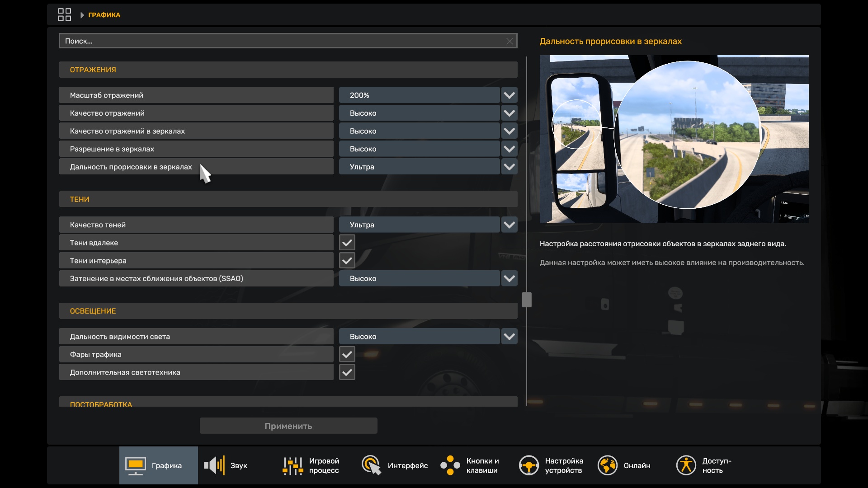Disable the Фары трафика checkbox

point(347,355)
